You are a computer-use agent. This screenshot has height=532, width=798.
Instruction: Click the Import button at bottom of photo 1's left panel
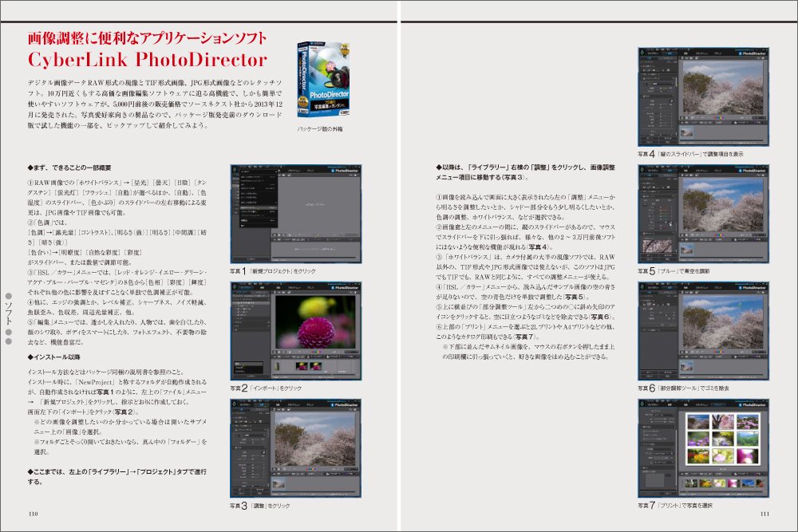coord(251,259)
